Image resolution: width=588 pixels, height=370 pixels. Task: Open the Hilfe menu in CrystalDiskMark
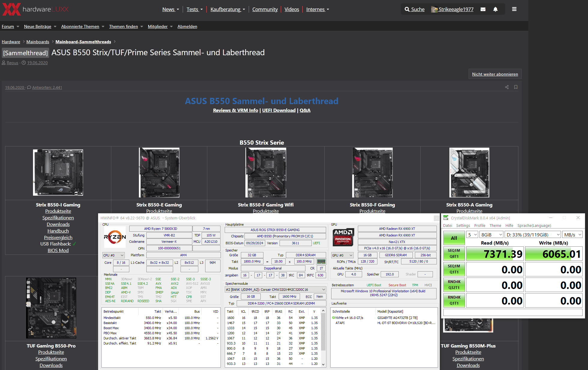click(x=509, y=226)
